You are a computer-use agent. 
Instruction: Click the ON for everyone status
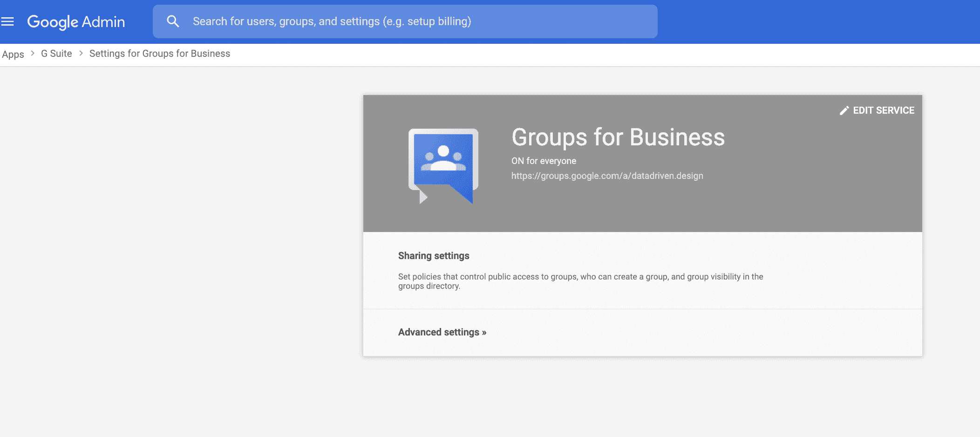click(544, 161)
